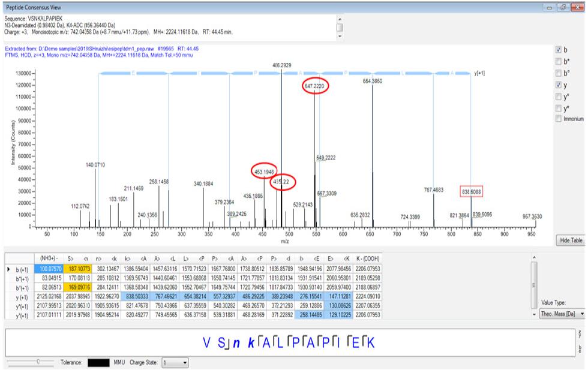Enable the b* ion checkbox
This screenshot has width=588, height=373.
tap(559, 61)
